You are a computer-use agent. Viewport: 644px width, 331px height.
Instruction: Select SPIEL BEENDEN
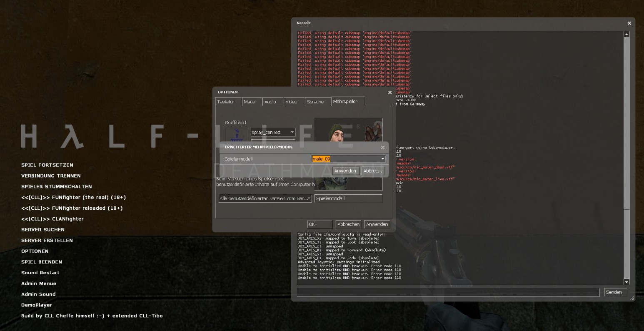[x=42, y=262]
